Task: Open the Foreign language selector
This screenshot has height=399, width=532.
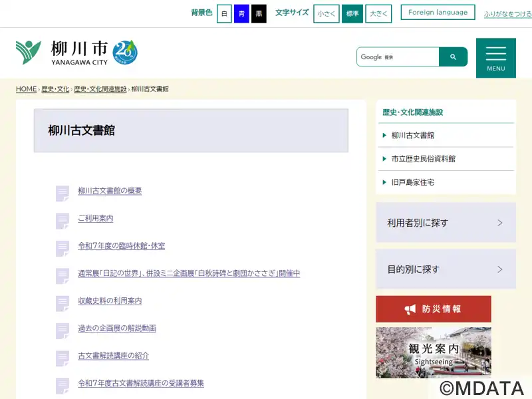Action: pyautogui.click(x=438, y=12)
